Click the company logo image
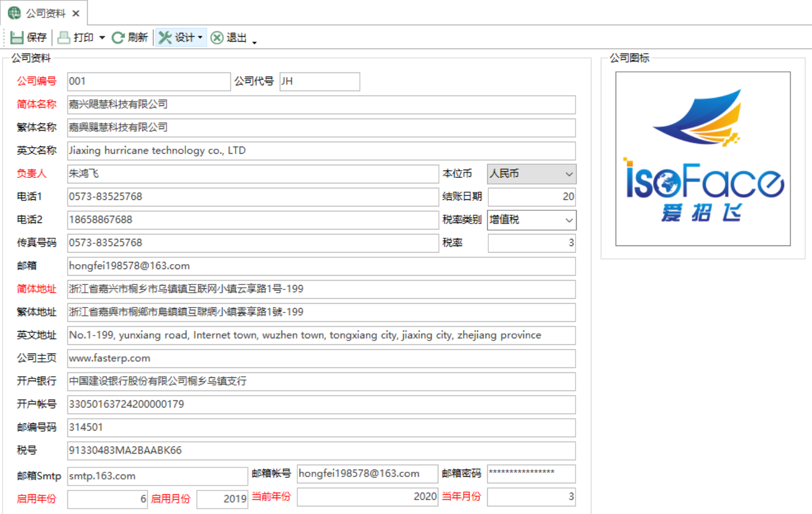Viewport: 812px width, 514px height. click(703, 159)
